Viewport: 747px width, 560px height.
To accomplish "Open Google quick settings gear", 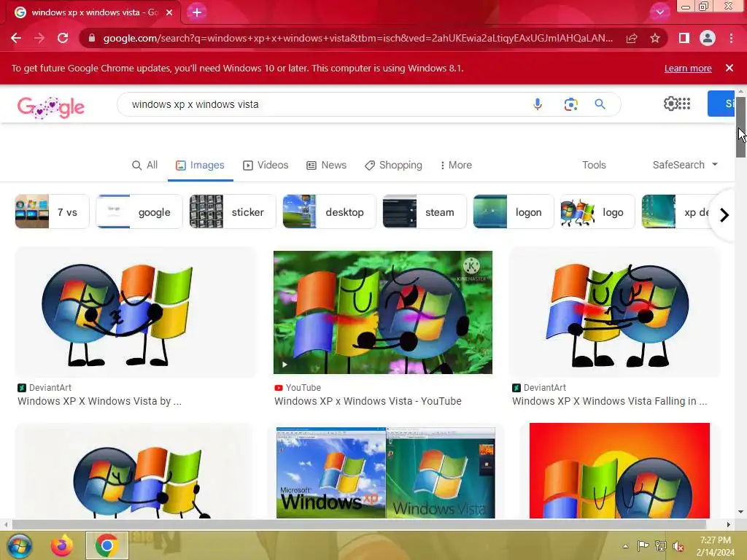I will 671,104.
